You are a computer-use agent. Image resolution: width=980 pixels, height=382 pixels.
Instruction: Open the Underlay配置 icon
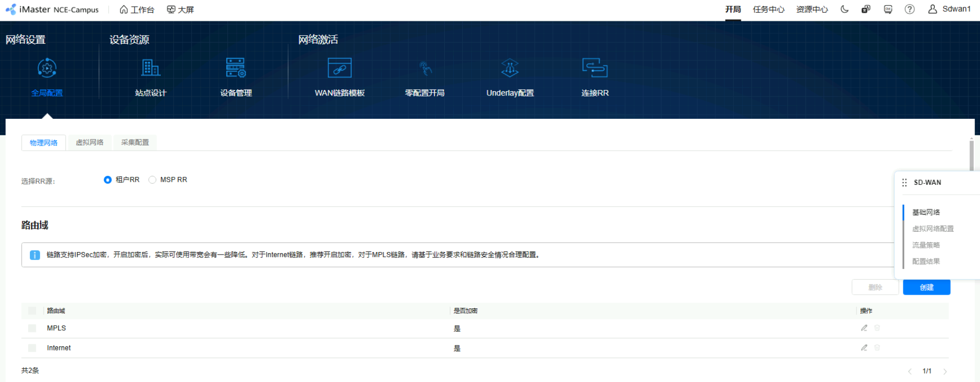[x=510, y=69]
